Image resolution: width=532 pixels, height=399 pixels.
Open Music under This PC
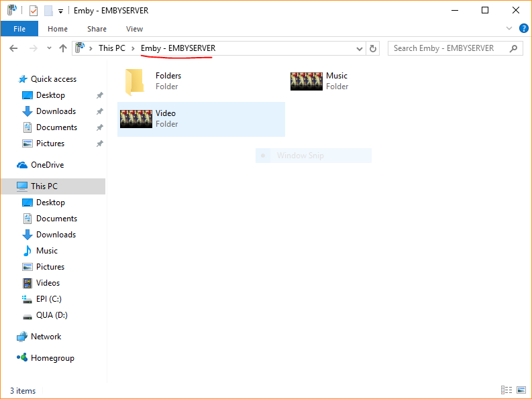47,251
